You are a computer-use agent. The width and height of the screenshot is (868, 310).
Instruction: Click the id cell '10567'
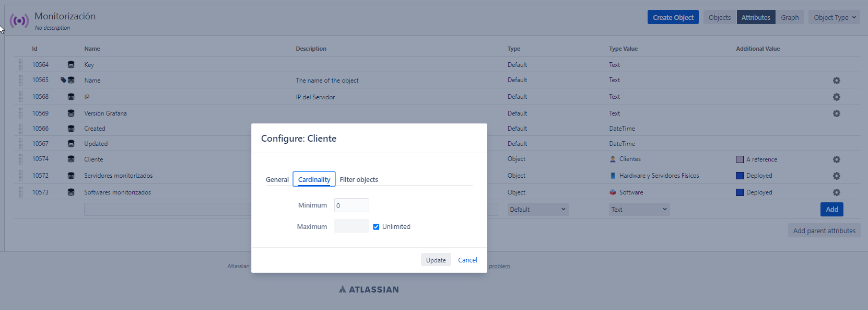[40, 144]
